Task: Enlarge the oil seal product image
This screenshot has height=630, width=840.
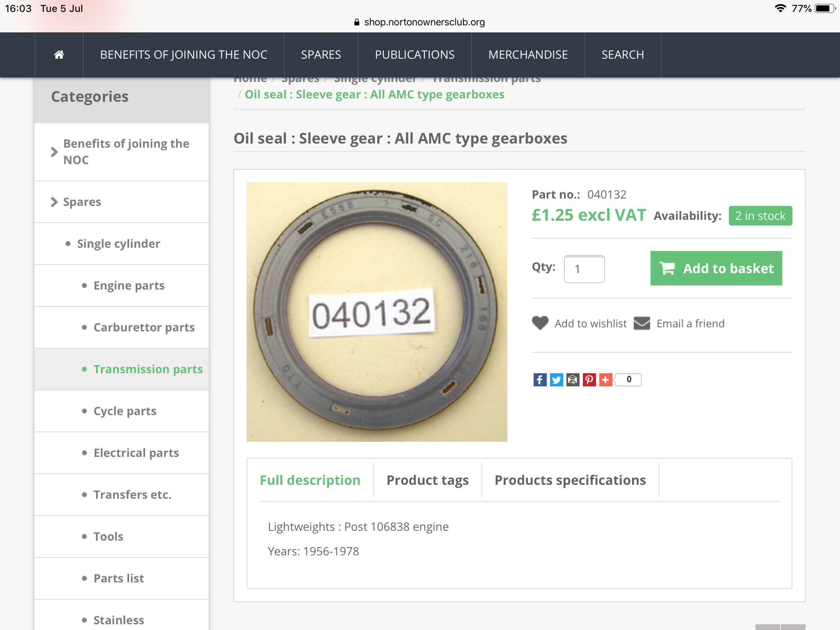Action: [x=377, y=312]
